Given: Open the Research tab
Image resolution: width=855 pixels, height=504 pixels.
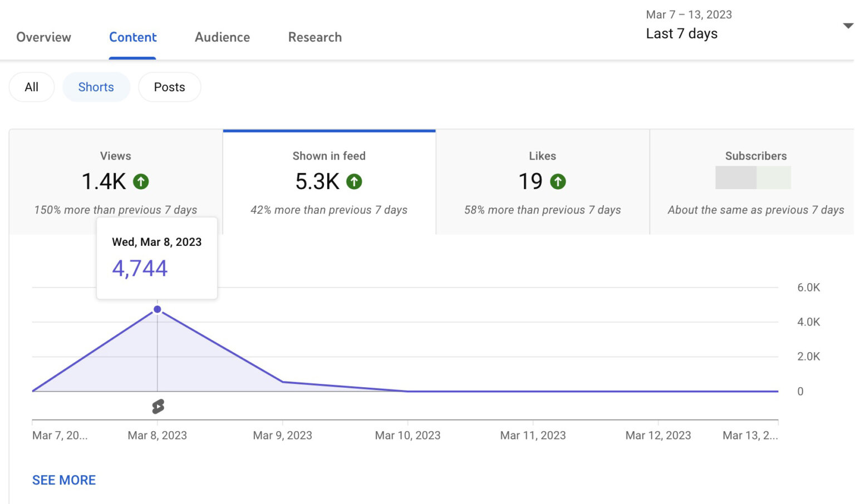Looking at the screenshot, I should click(x=315, y=37).
